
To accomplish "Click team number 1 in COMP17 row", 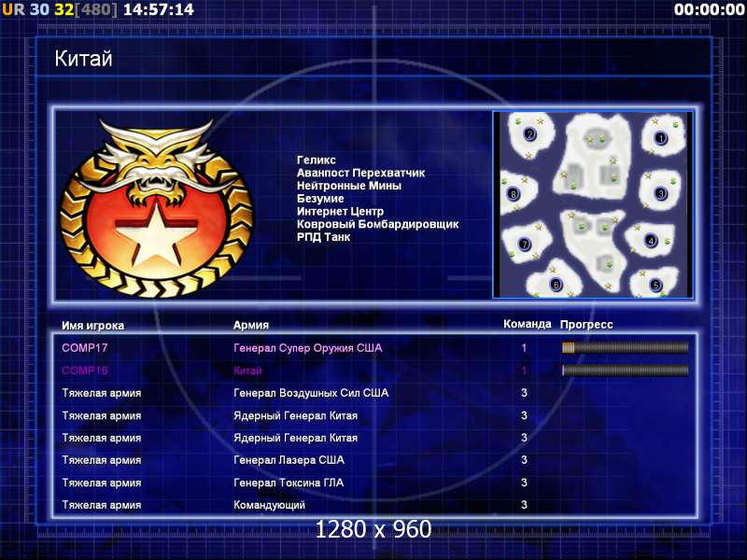I will tap(524, 348).
